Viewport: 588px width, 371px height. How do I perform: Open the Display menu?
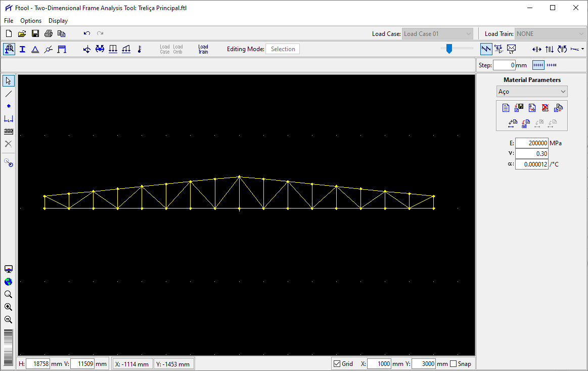coord(58,21)
